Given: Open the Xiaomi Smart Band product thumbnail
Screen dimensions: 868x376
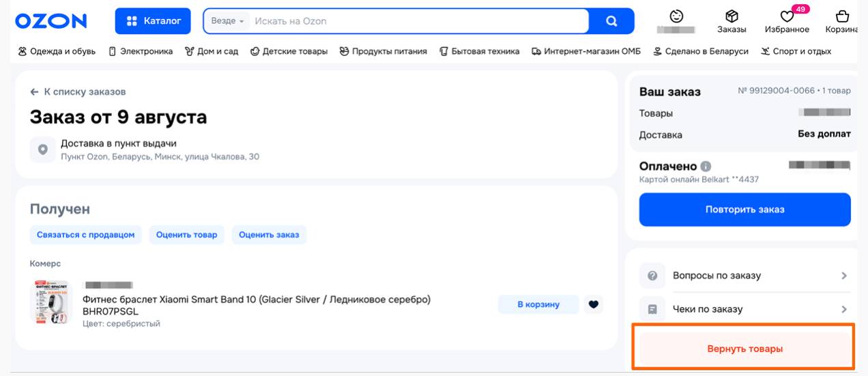Looking at the screenshot, I should coord(51,302).
